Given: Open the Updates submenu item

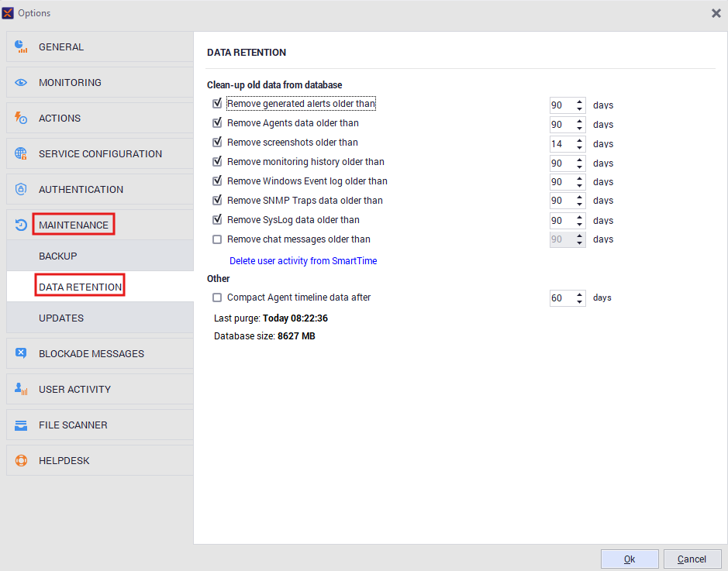Looking at the screenshot, I should click(x=61, y=318).
